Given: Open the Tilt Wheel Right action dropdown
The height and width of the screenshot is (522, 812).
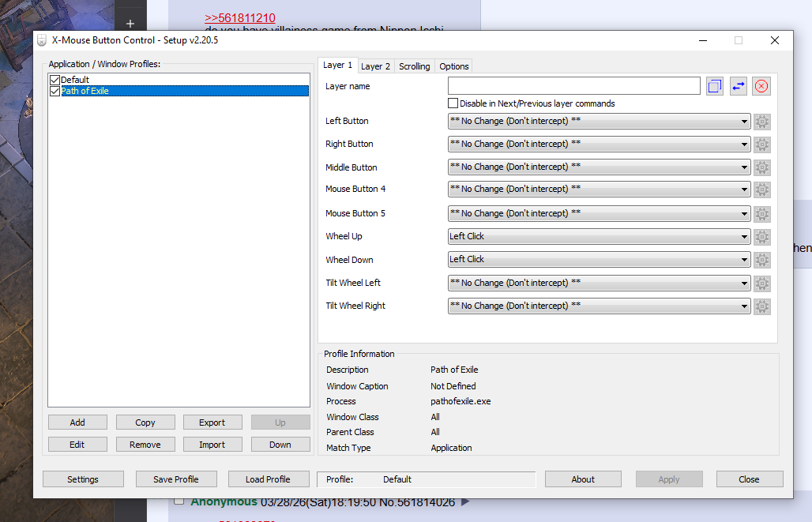Looking at the screenshot, I should point(600,306).
